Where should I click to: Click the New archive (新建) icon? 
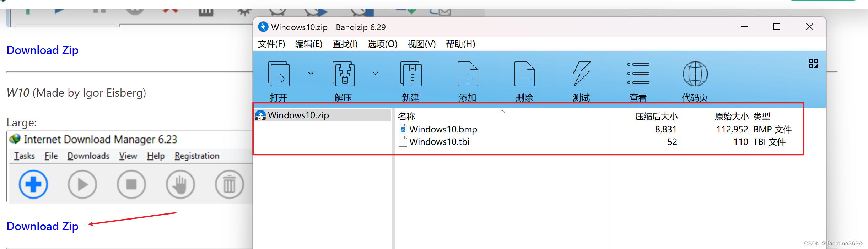411,74
